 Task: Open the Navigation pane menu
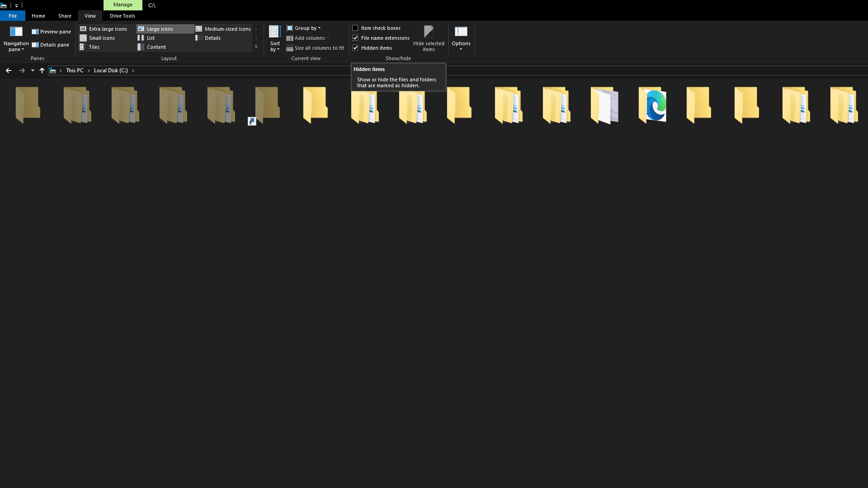pos(16,38)
